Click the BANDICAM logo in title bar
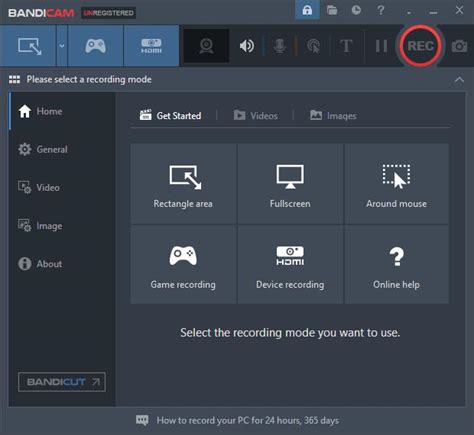 (41, 13)
